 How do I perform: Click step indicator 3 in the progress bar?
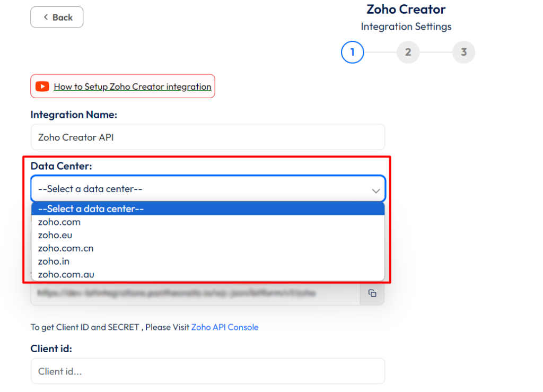coord(463,52)
